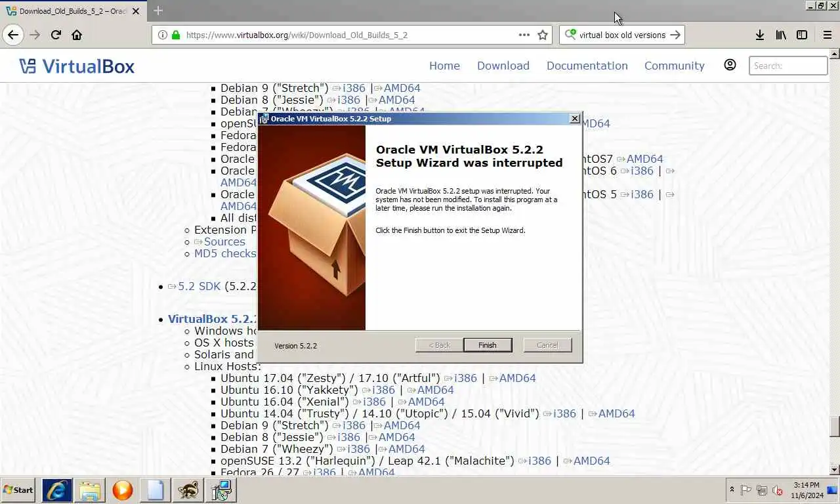This screenshot has height=504, width=840.
Task: Click the 'virtual box old versions' search field
Action: tap(622, 35)
